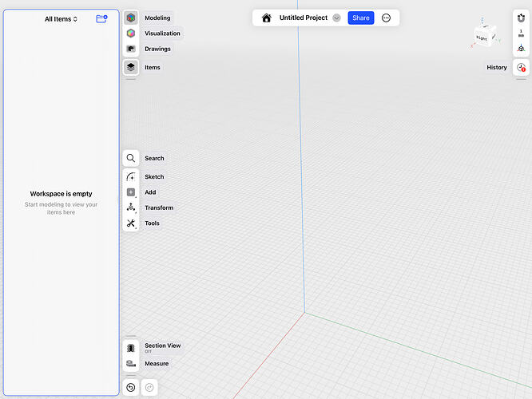Switch to the Modeling workspace
Viewport: 532px width, 399px height.
point(131,18)
